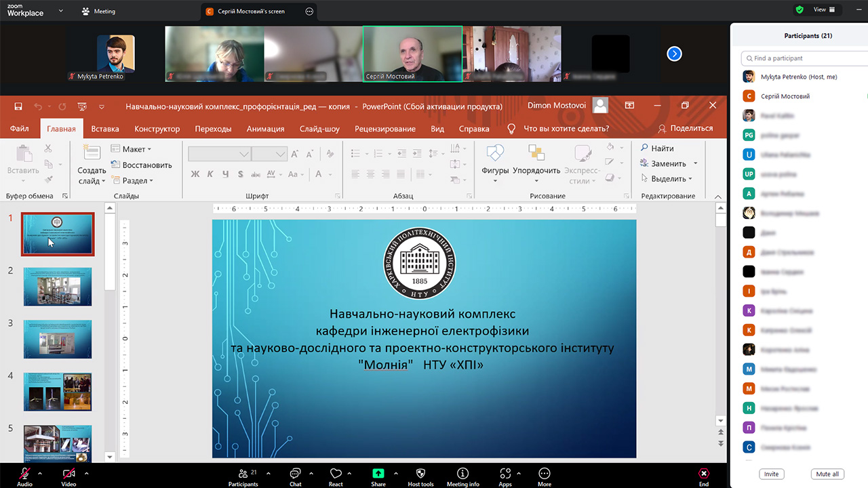The height and width of the screenshot is (488, 868).
Task: Switch to the Вставка ribbon tab
Action: click(105, 129)
